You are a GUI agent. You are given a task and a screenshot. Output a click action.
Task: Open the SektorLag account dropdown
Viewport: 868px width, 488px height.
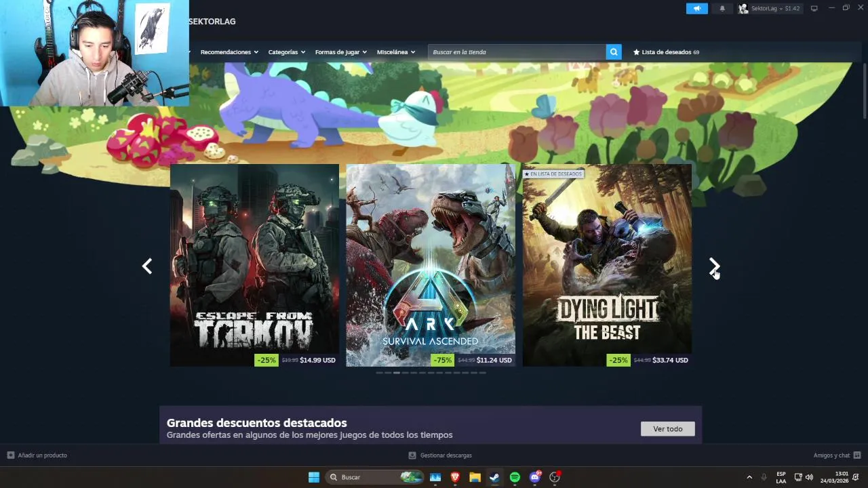click(x=775, y=8)
